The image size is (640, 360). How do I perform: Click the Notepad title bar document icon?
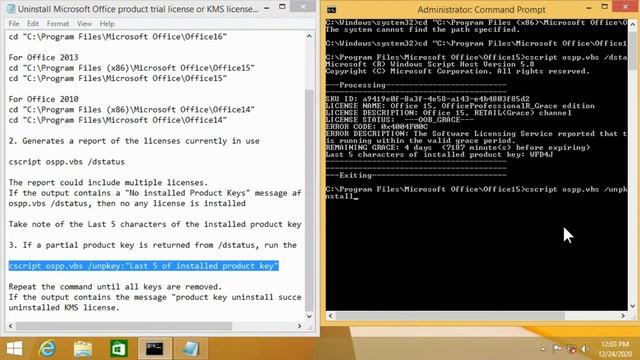11,8
